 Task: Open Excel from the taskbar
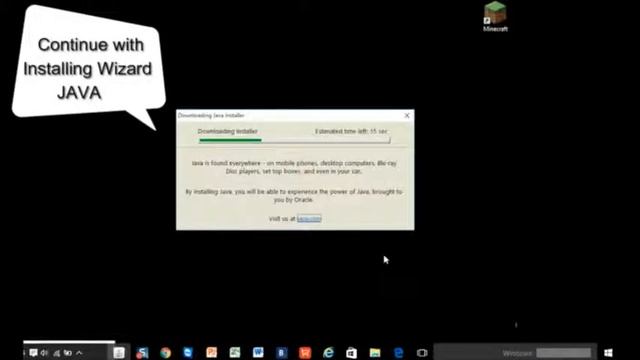pos(235,353)
